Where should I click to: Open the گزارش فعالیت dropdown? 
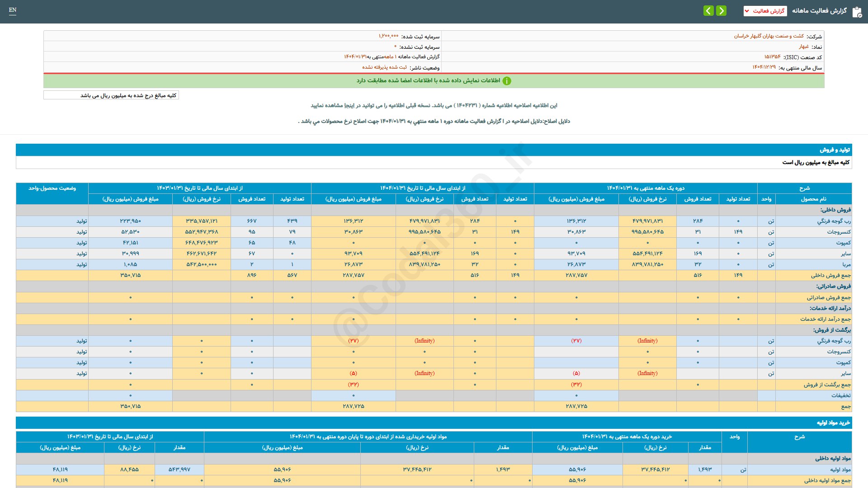[x=765, y=11]
